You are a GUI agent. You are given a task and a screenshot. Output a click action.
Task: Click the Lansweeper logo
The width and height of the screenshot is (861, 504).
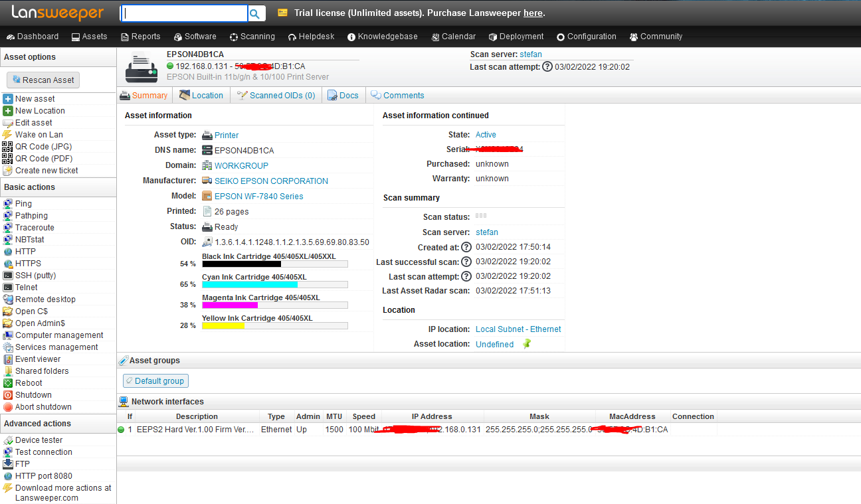58,13
